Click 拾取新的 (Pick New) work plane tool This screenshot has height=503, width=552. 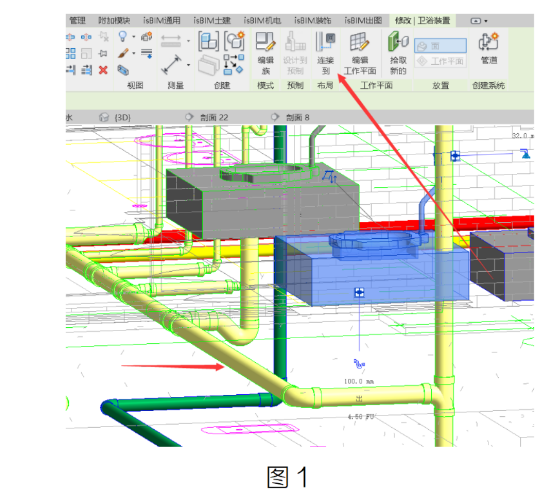(x=398, y=53)
